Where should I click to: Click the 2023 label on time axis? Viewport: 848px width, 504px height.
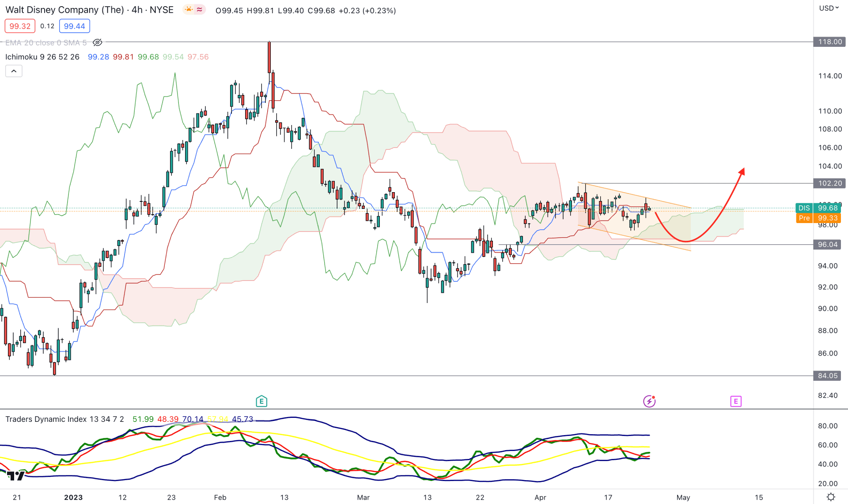click(73, 497)
